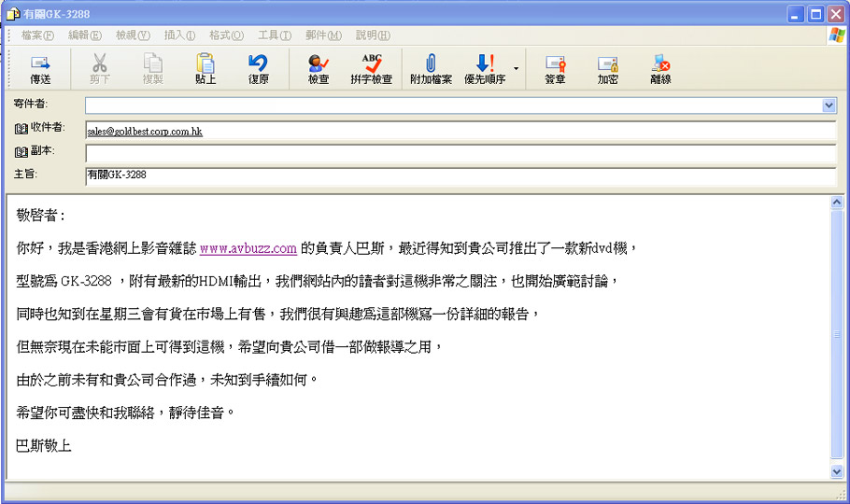Toggle message encryption (加密)
This screenshot has width=850, height=504.
pos(608,69)
